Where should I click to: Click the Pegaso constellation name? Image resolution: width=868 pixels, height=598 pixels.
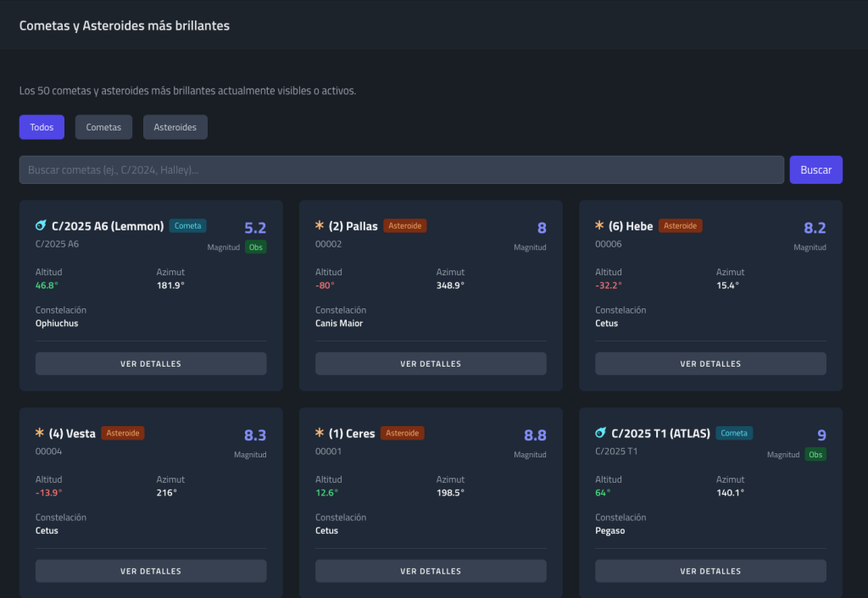click(610, 530)
